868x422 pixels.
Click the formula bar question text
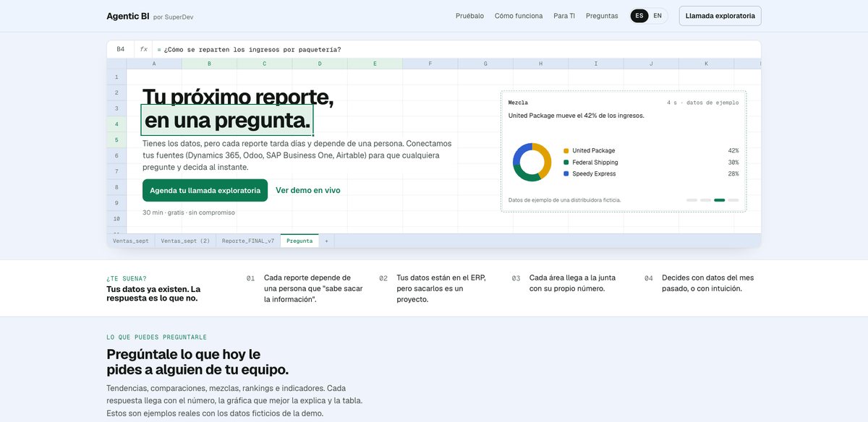252,50
